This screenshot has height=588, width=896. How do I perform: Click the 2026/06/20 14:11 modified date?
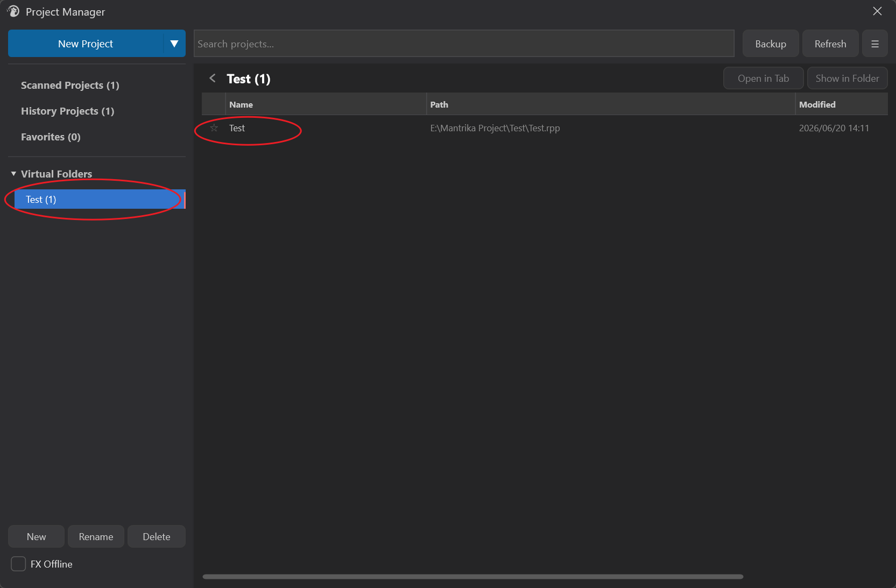pyautogui.click(x=834, y=128)
